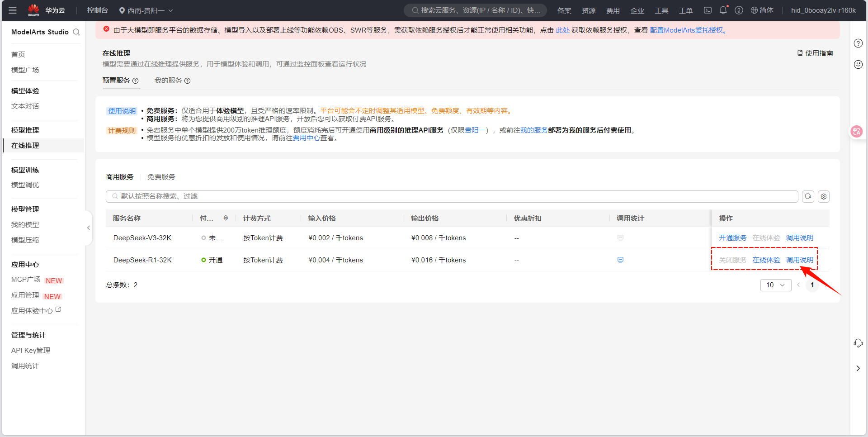Click help icon next to 我的服务
868x437 pixels.
coord(187,81)
